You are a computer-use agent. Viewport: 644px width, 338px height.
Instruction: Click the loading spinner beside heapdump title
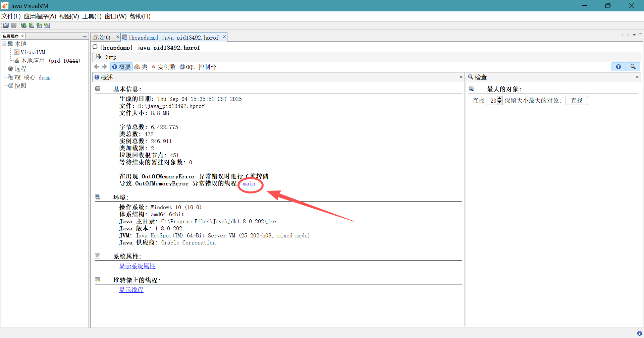95,47
